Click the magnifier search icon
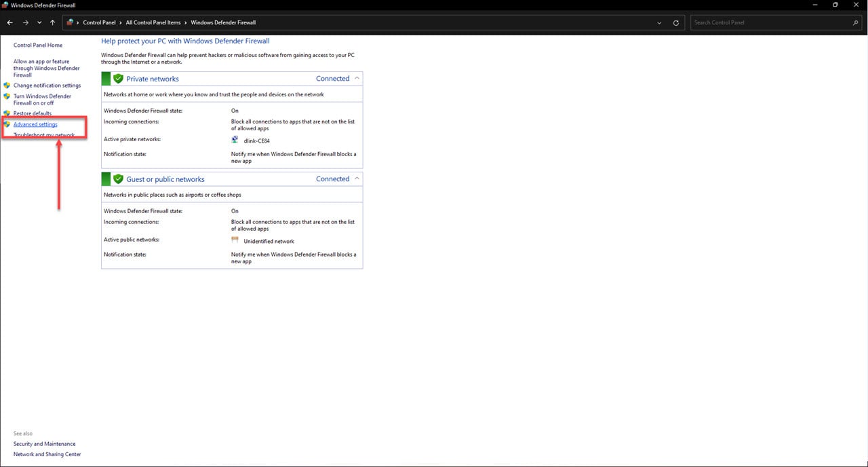The image size is (868, 467). click(x=856, y=22)
